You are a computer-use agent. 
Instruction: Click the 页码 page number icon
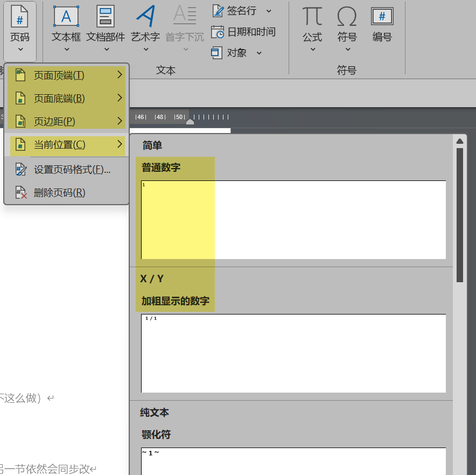[20, 17]
